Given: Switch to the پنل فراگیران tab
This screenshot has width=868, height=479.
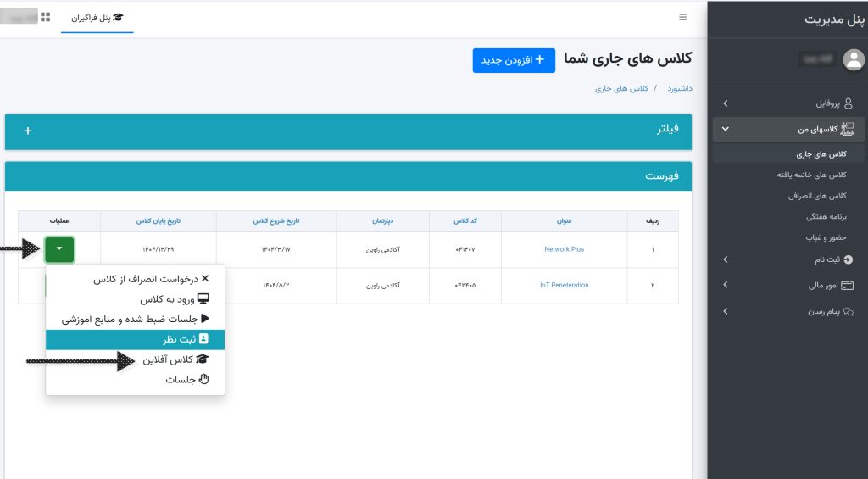Looking at the screenshot, I should click(97, 17).
